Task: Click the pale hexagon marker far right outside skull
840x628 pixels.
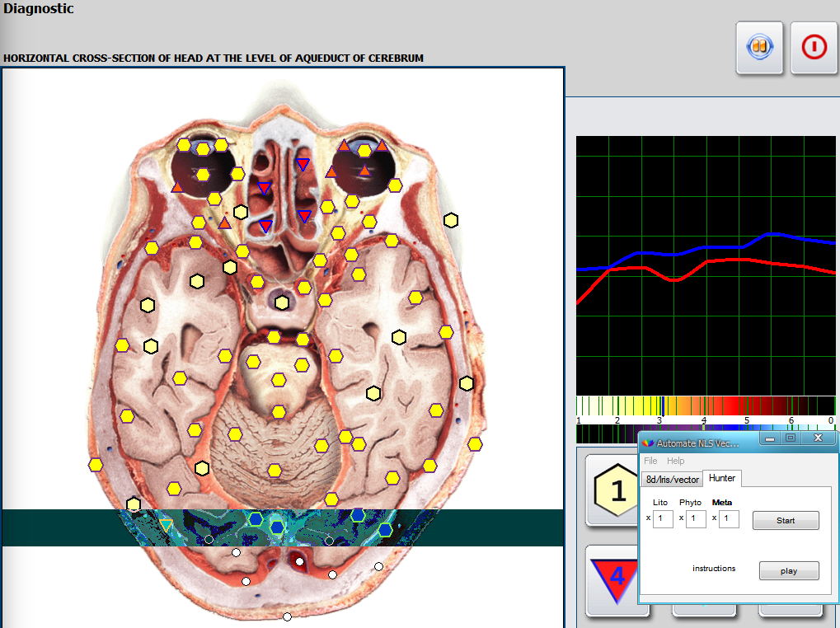Action: [451, 220]
